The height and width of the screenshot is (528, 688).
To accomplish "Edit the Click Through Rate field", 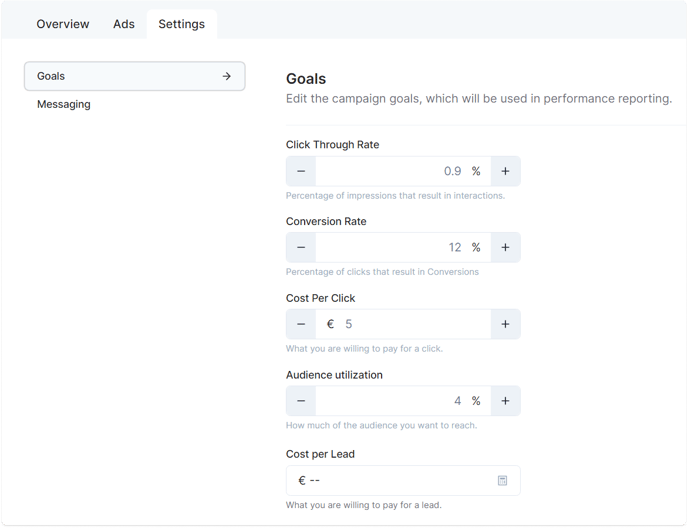I will 403,171.
